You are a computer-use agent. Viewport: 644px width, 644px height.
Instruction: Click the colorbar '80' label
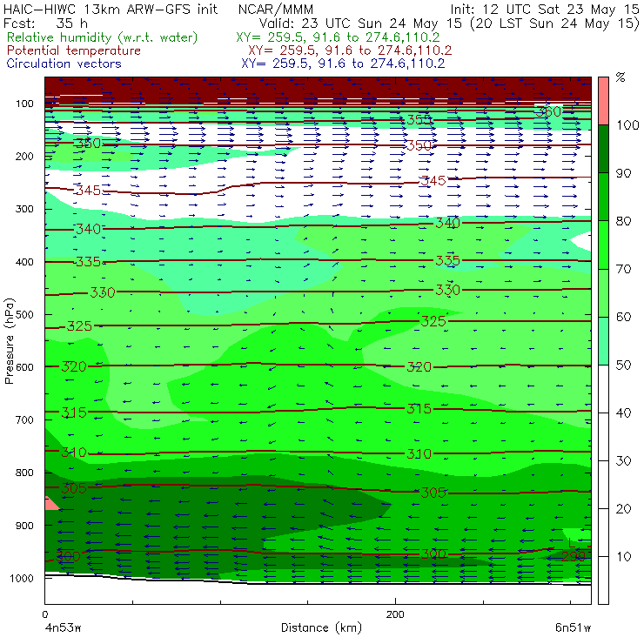point(623,221)
